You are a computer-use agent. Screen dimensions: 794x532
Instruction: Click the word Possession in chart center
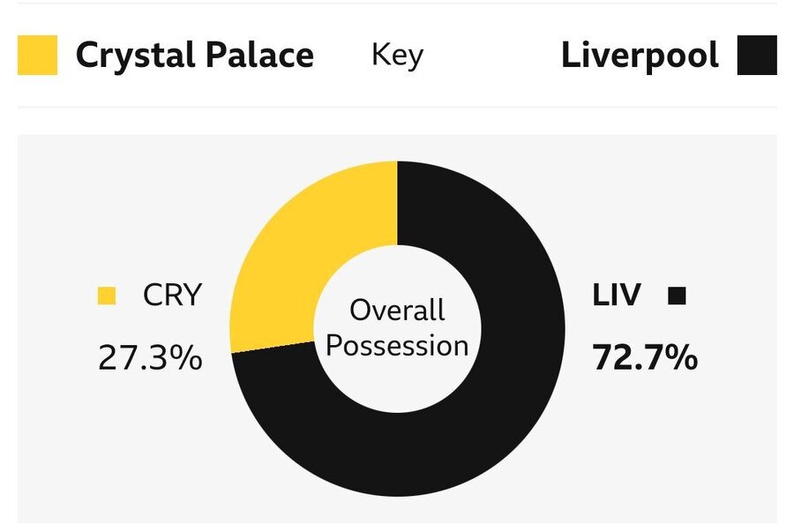coord(397,347)
